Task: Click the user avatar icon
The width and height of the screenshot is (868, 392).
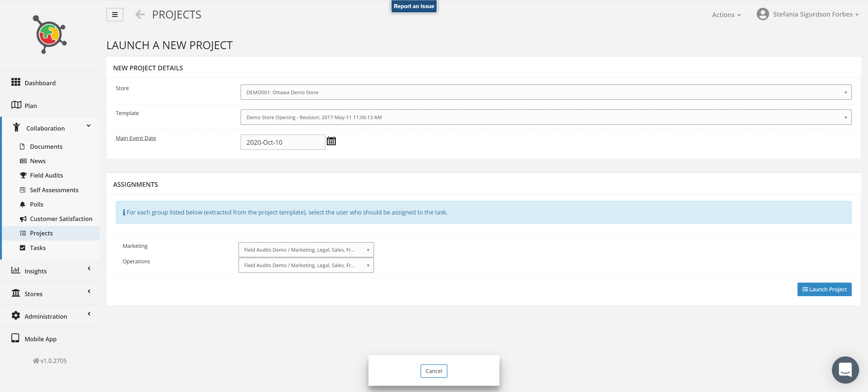Action: 762,14
